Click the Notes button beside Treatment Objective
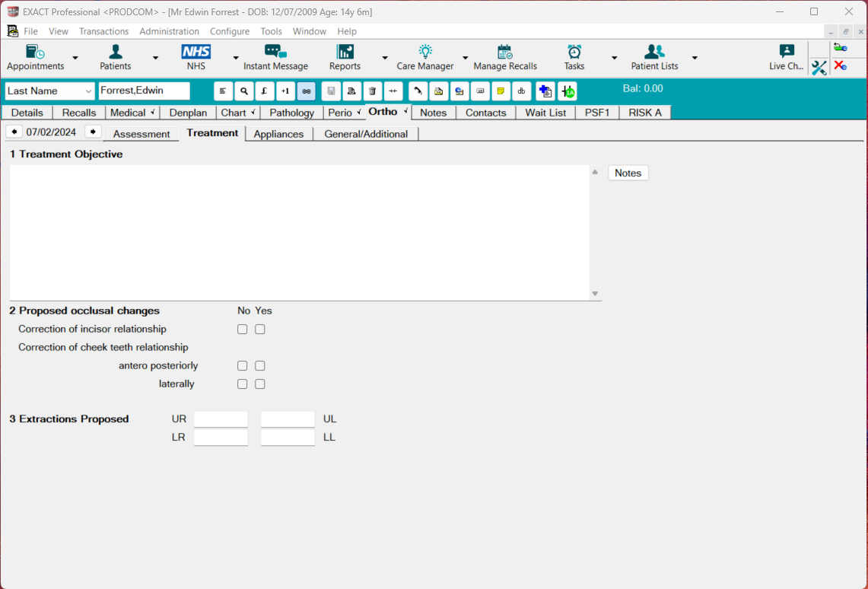 [x=628, y=173]
